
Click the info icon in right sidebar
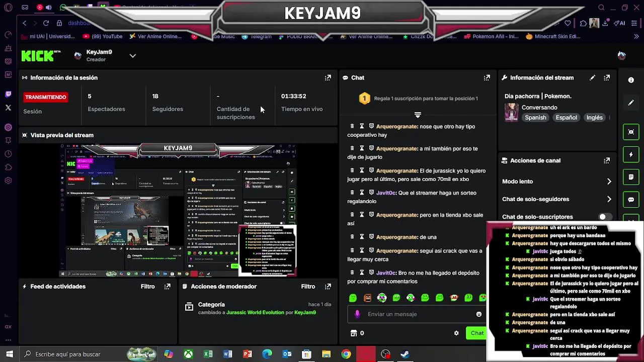tap(631, 80)
